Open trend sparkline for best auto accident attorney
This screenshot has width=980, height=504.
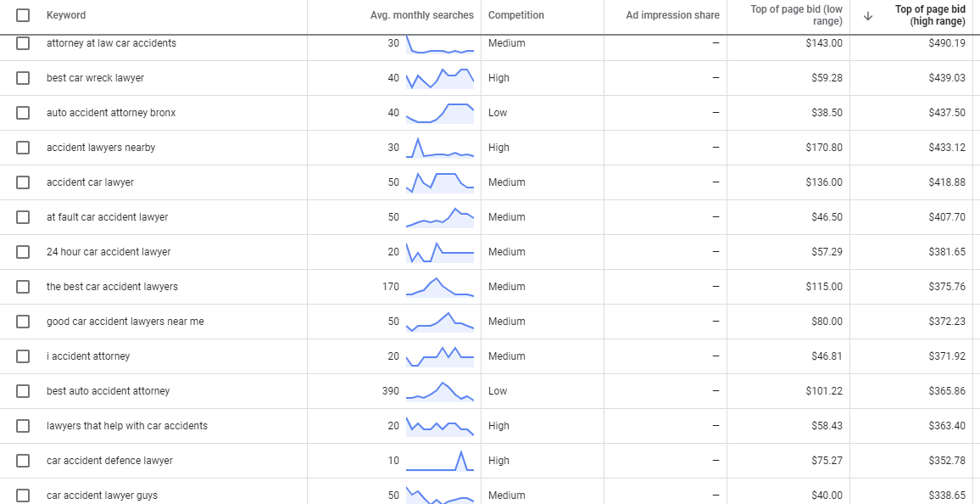[440, 391]
